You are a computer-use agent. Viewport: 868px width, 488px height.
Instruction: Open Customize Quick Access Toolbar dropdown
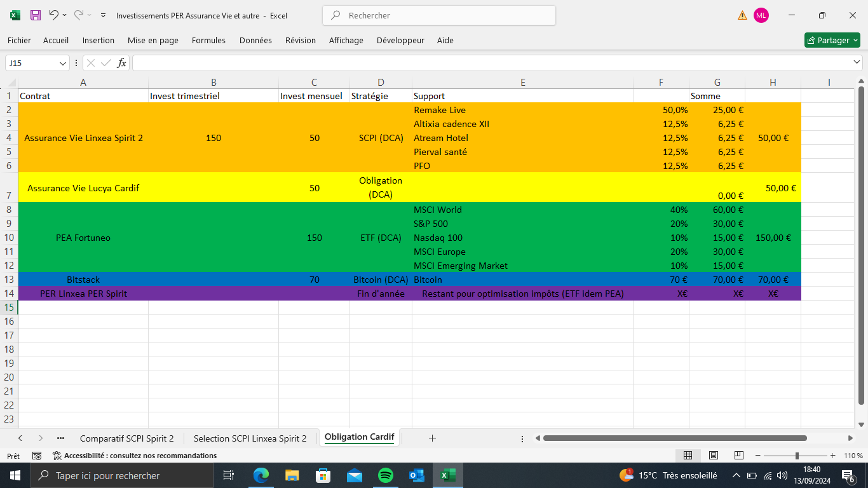(104, 15)
